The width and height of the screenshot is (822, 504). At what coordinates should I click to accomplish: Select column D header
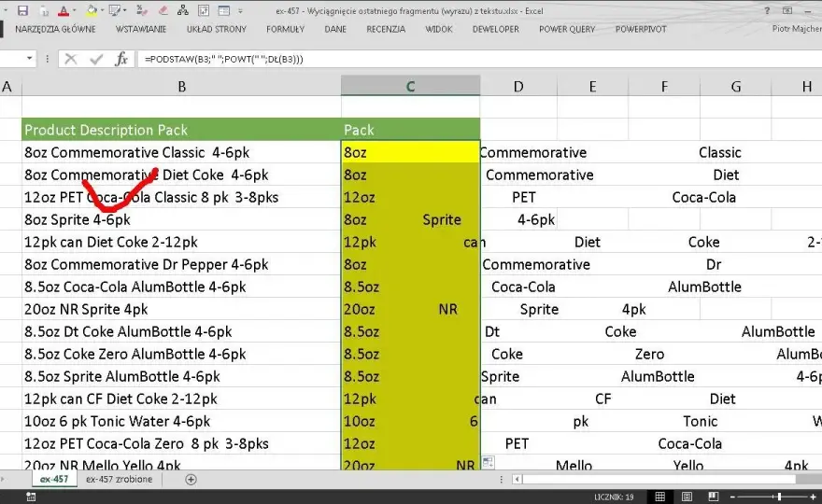[518, 86]
